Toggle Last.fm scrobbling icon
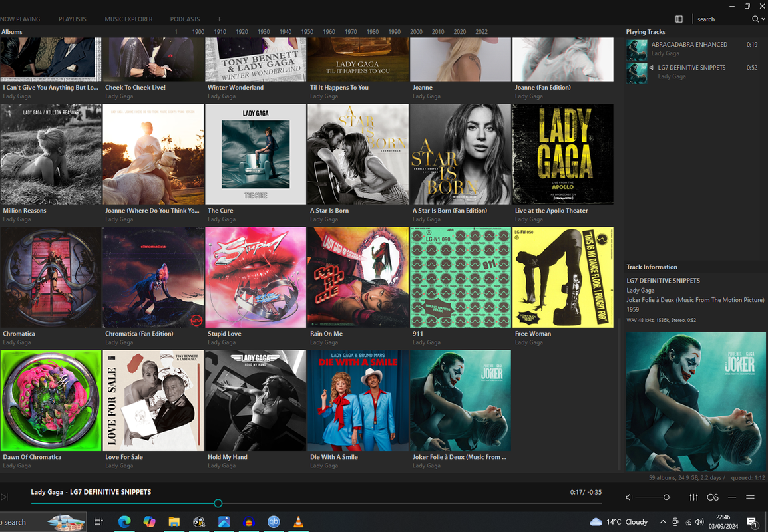Screen dimensions: 768x532 tap(713, 497)
